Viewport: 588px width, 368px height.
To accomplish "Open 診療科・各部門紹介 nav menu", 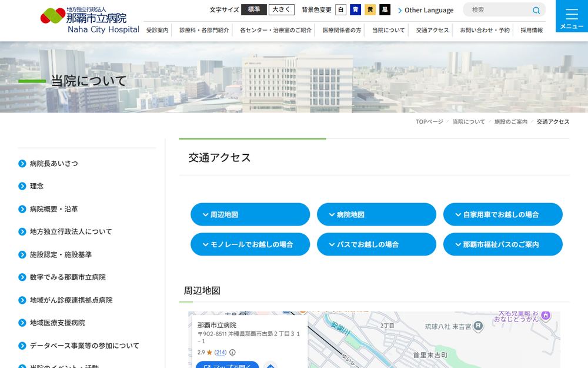I will click(204, 30).
